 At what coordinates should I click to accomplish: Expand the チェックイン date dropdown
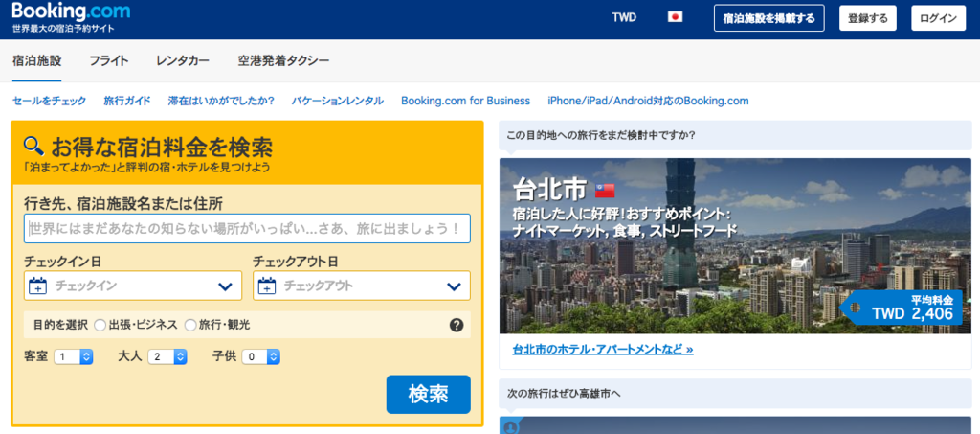pyautogui.click(x=133, y=286)
